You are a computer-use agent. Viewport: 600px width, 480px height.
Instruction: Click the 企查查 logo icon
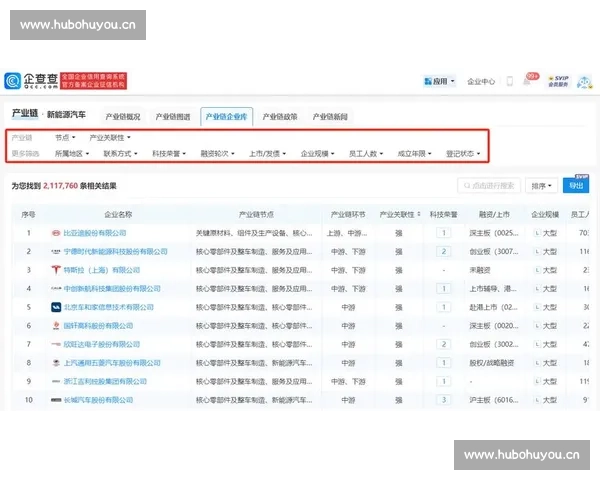[12, 81]
